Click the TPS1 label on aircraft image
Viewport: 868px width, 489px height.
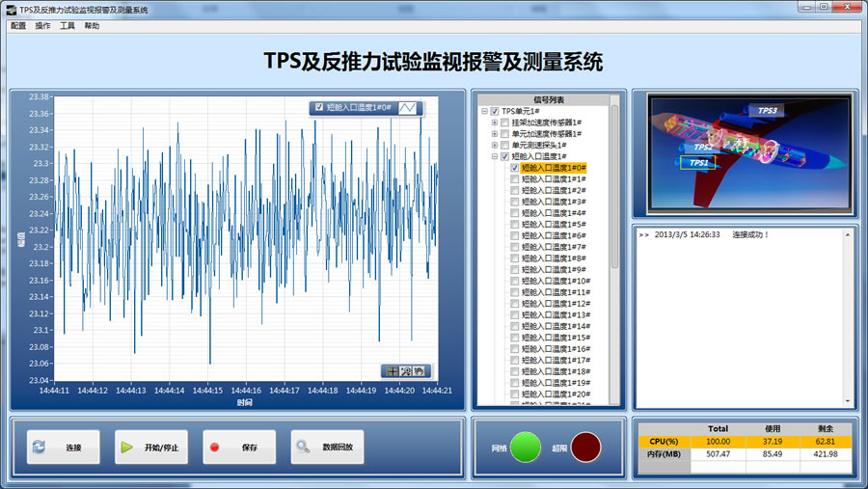[x=699, y=163]
